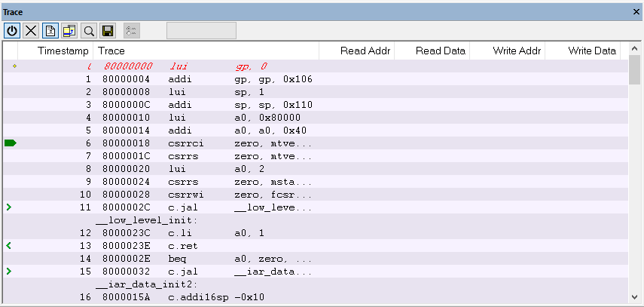
Task: Save the trace using the floppy disk icon
Action: (107, 31)
